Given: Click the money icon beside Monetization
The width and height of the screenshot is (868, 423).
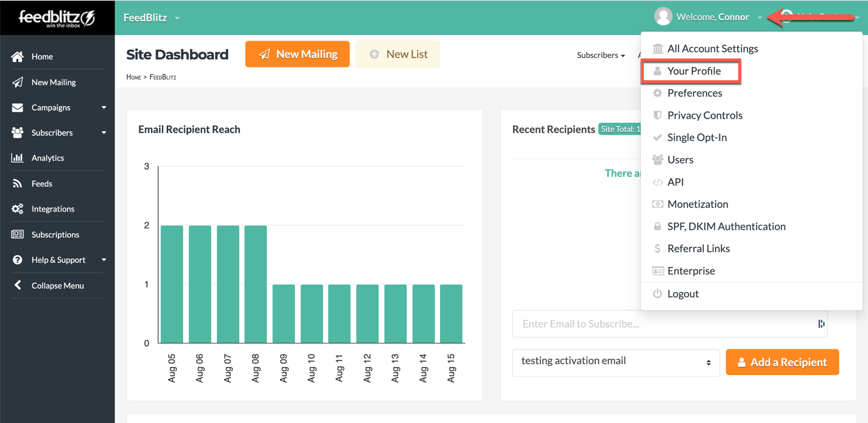Looking at the screenshot, I should tap(657, 204).
